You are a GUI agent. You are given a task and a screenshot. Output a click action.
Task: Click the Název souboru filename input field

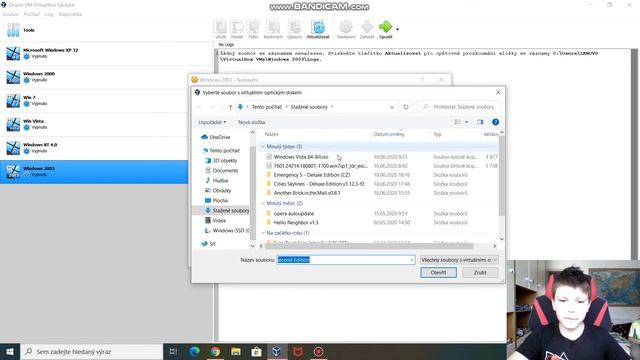pos(346,260)
